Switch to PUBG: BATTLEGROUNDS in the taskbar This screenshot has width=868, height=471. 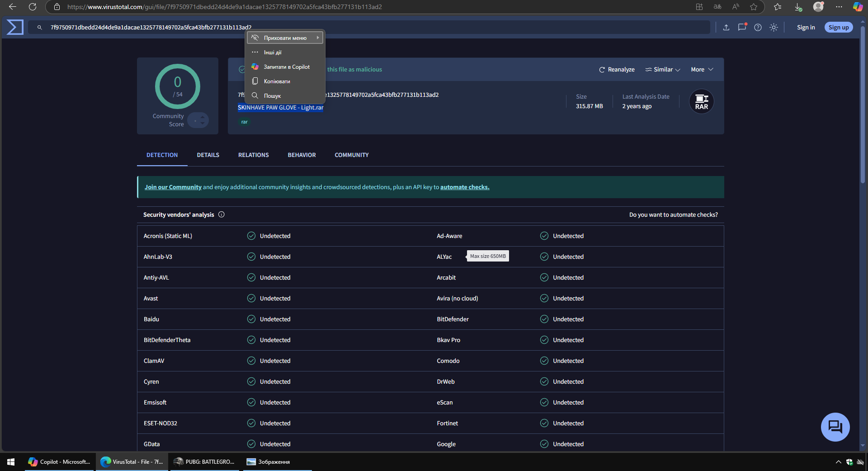(205, 462)
